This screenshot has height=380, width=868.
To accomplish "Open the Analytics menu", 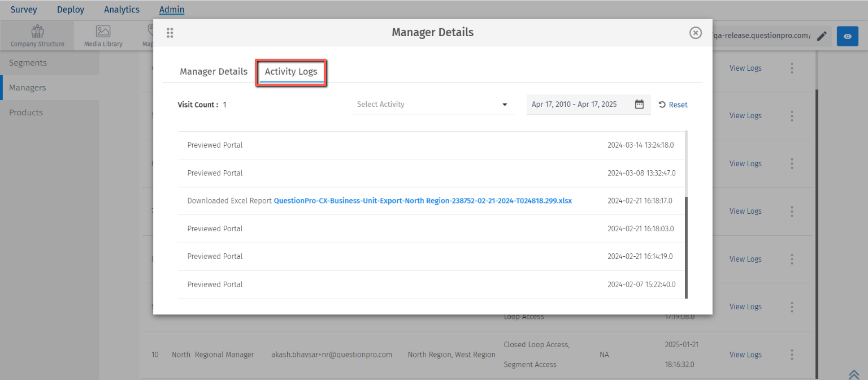I will click(x=121, y=10).
